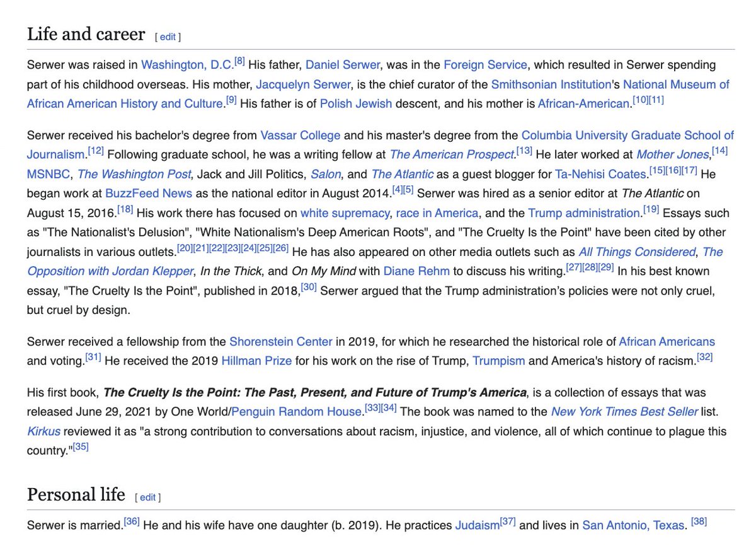Image resolution: width=756 pixels, height=558 pixels.
Task: Open the Kirkus link
Action: pos(43,432)
